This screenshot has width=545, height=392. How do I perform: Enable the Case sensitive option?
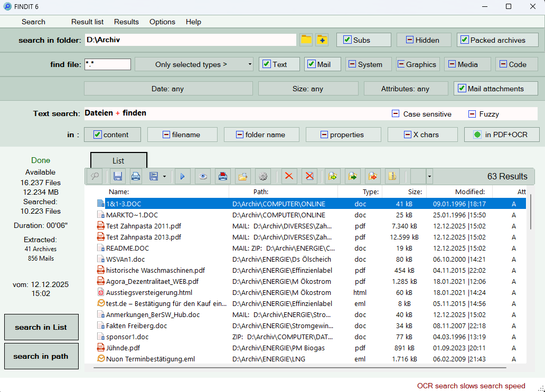point(396,114)
